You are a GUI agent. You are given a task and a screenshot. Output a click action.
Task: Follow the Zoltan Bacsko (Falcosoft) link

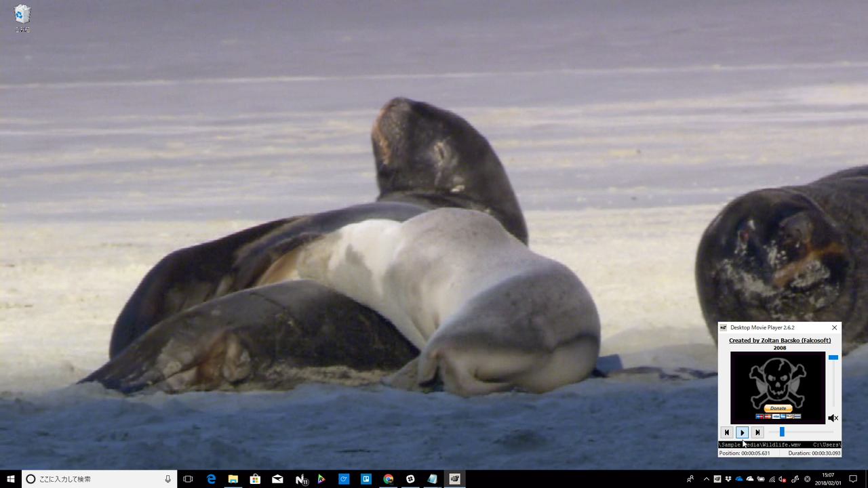click(779, 340)
